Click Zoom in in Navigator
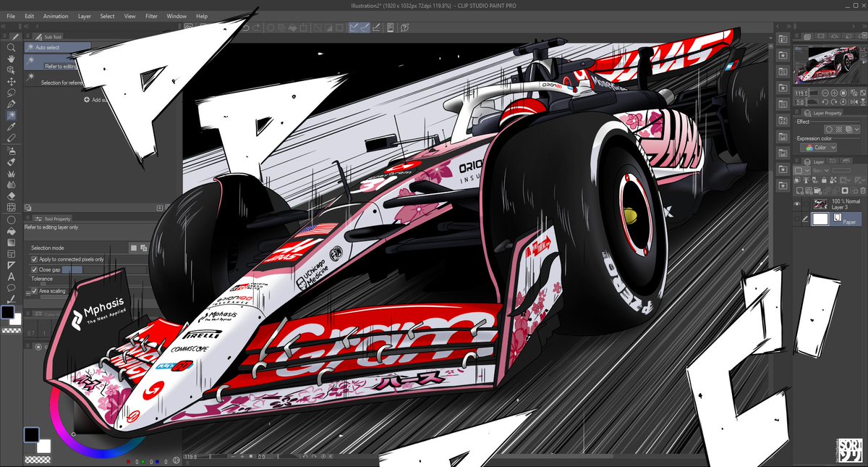This screenshot has height=467, width=868. coord(834,93)
